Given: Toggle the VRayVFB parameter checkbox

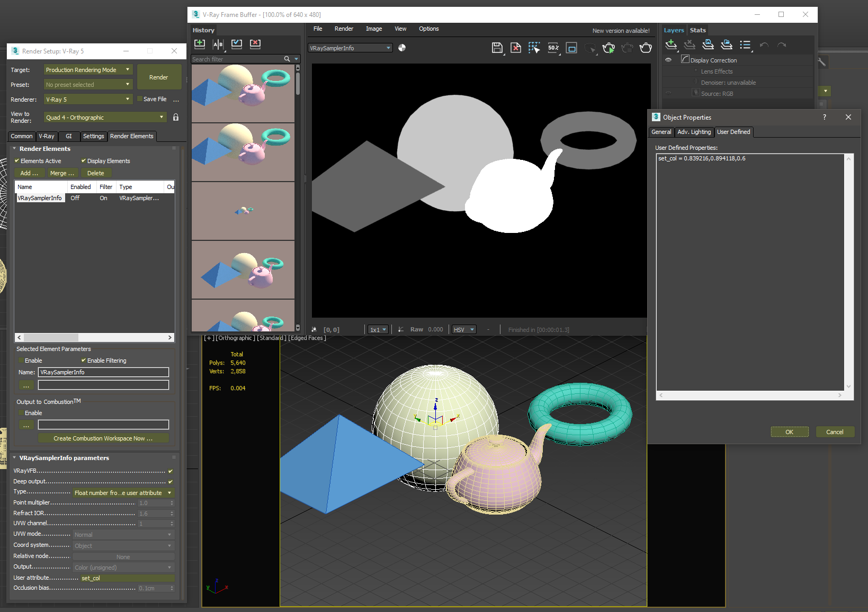Looking at the screenshot, I should 171,471.
